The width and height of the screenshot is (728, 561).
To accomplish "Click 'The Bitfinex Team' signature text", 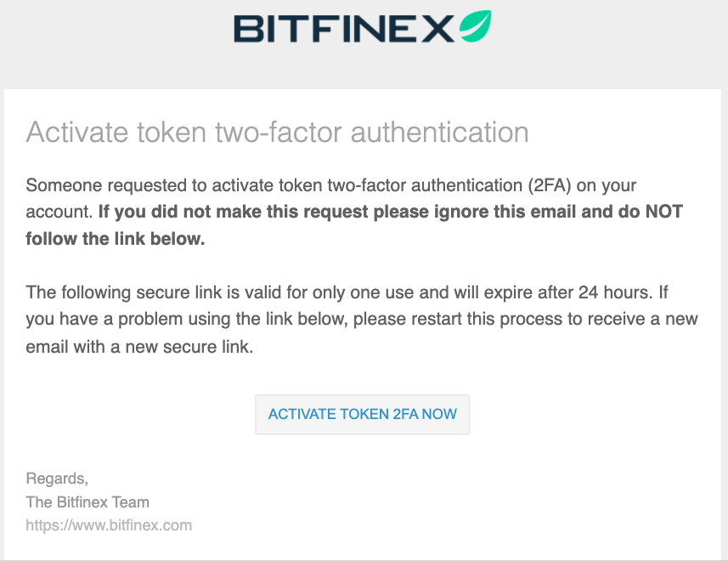I will click(87, 502).
